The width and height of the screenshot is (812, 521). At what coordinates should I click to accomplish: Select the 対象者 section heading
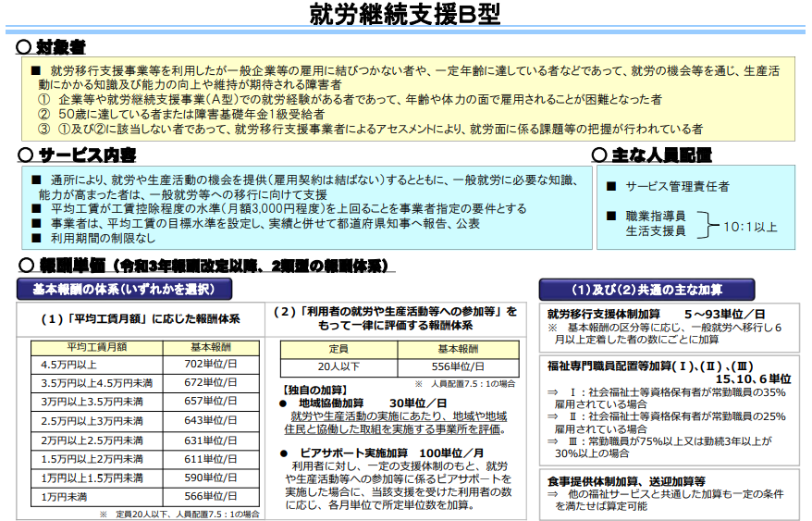51,47
